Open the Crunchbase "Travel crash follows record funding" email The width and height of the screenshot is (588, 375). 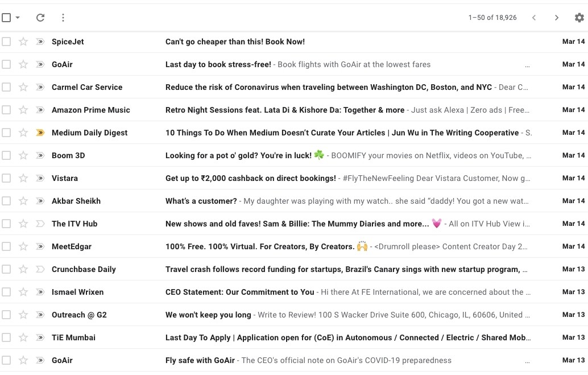coord(346,269)
